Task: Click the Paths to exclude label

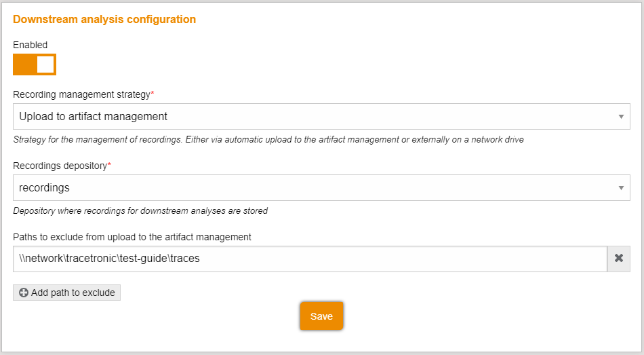Action: click(x=132, y=237)
